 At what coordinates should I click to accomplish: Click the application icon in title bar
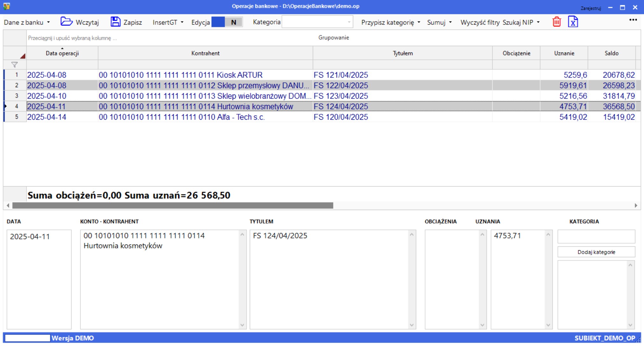(x=7, y=6)
